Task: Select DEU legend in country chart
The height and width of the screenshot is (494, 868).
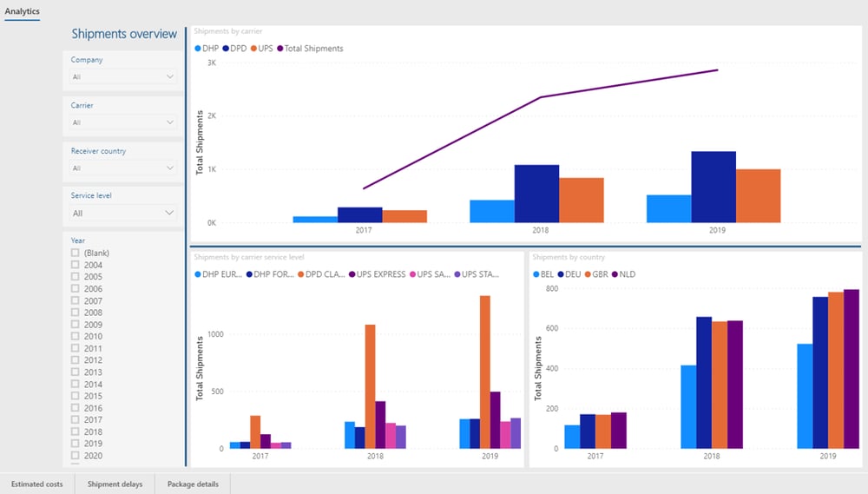Action: coord(569,274)
